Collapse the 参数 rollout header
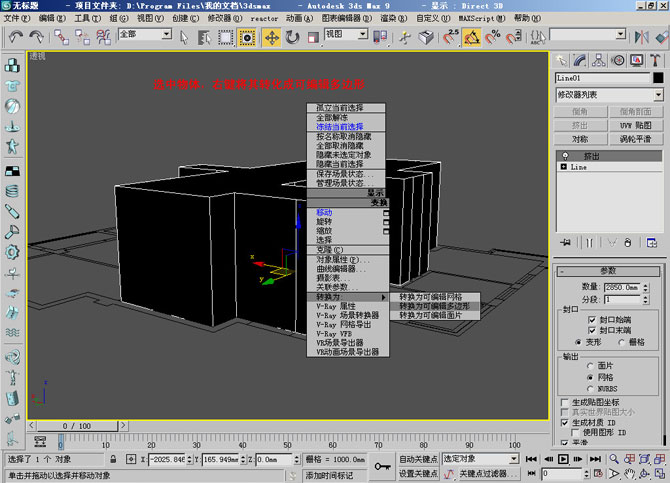 (608, 270)
